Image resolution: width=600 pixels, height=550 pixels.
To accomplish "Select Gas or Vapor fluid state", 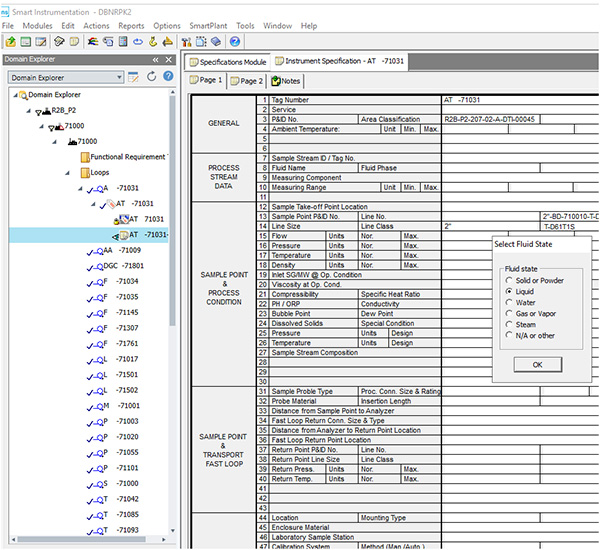I will pos(509,313).
